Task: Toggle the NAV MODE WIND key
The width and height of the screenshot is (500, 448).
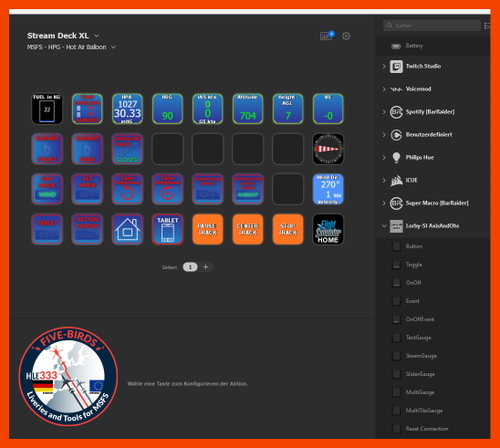Action: [x=47, y=189]
